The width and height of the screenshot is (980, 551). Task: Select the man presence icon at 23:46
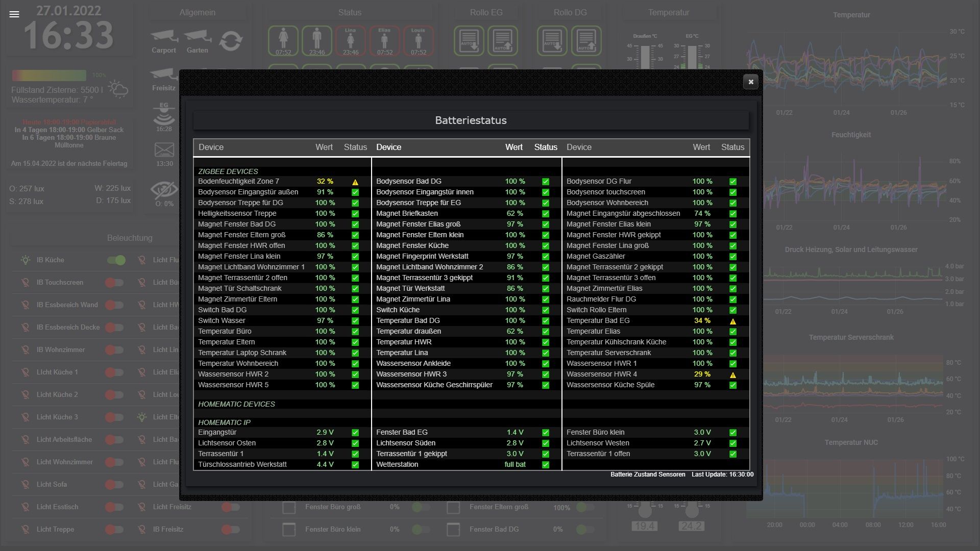click(x=317, y=41)
